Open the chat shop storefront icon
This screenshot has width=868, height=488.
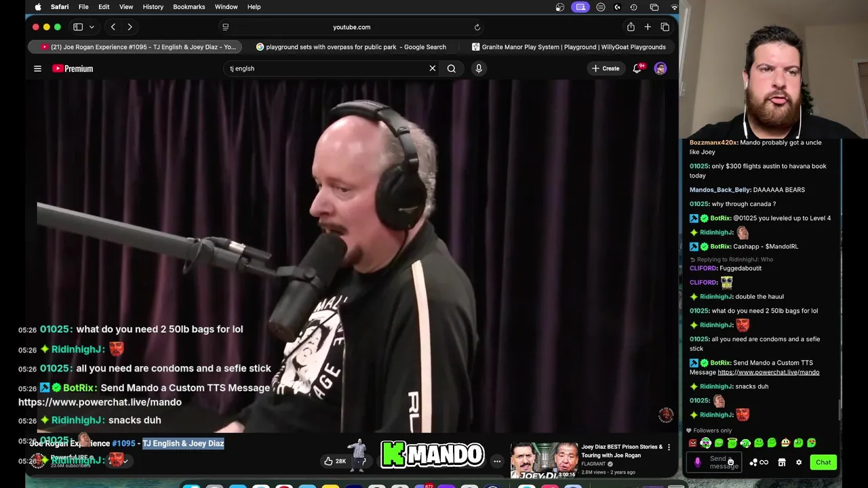(782, 462)
